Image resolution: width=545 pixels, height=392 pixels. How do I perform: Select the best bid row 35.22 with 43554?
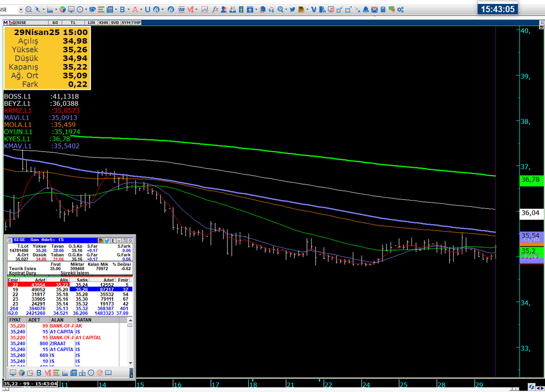pyautogui.click(x=39, y=284)
